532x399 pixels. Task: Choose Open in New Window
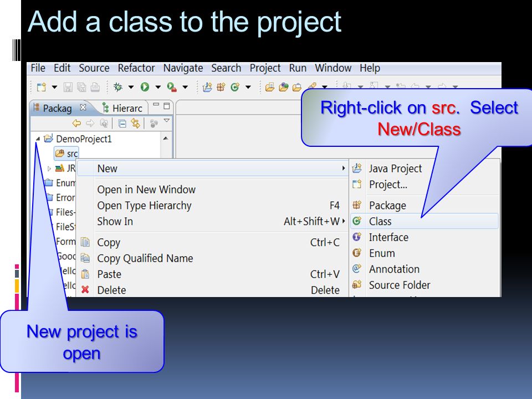point(212,190)
